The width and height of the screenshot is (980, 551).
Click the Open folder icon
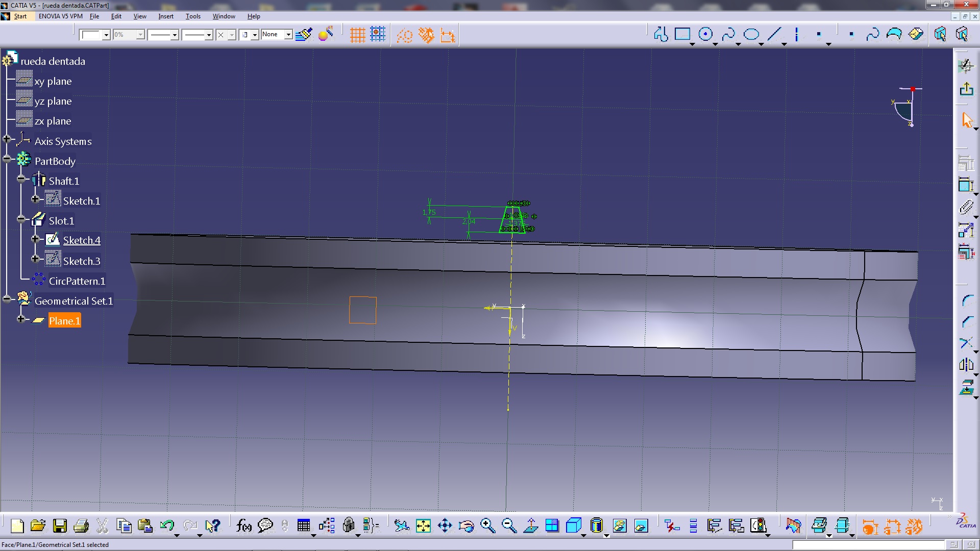click(x=38, y=525)
